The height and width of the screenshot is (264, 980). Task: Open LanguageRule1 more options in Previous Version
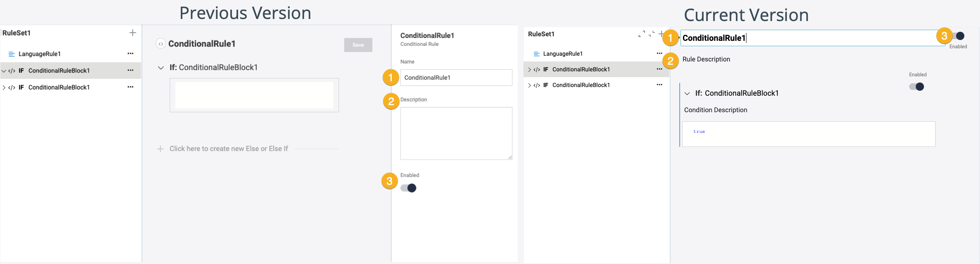(x=130, y=54)
